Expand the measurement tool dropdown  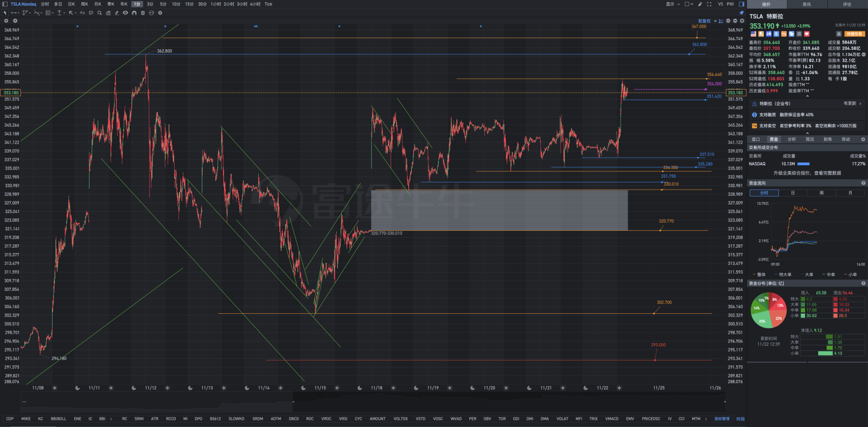coord(64,13)
